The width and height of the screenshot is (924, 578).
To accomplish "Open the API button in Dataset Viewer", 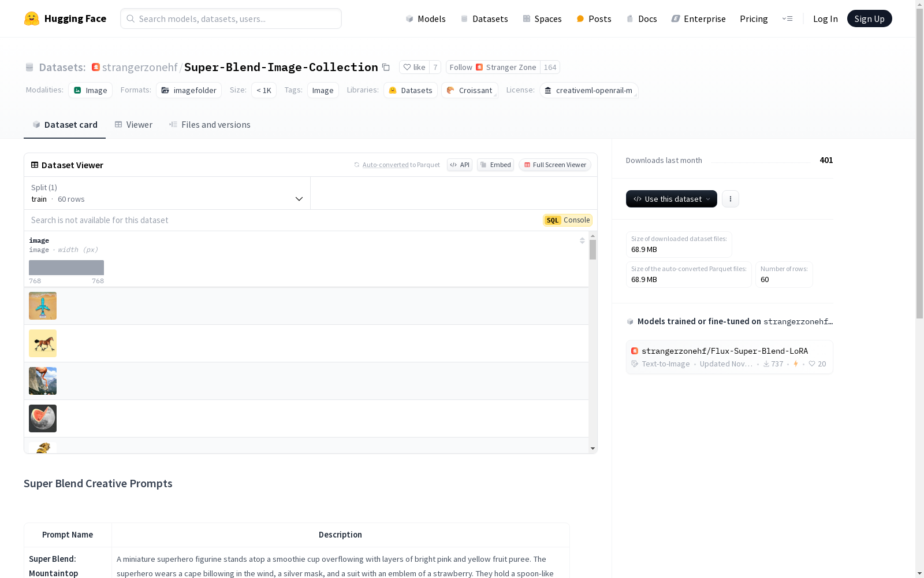I will (x=460, y=165).
